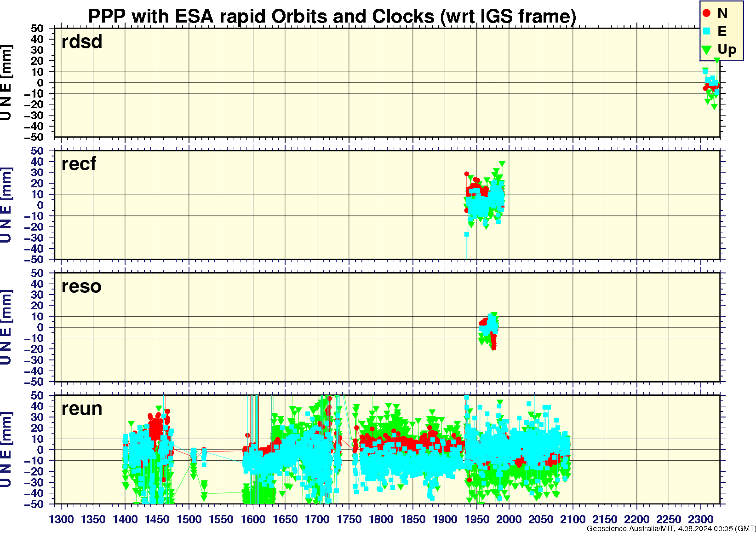Click the 'N' legend label
Image resolution: width=756 pixels, height=533 pixels.
(722, 13)
